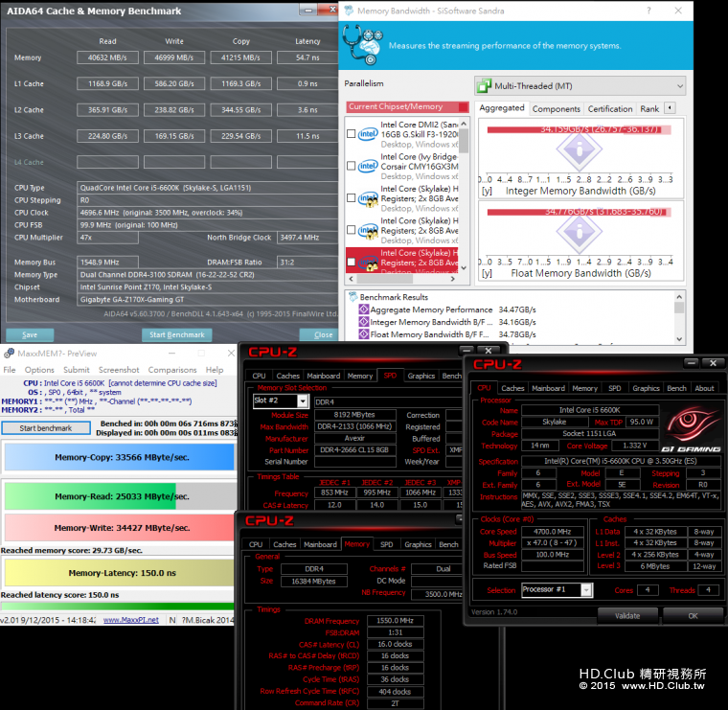Open SPD tab in Memory CPU-Z window
The width and height of the screenshot is (728, 710).
click(386, 544)
